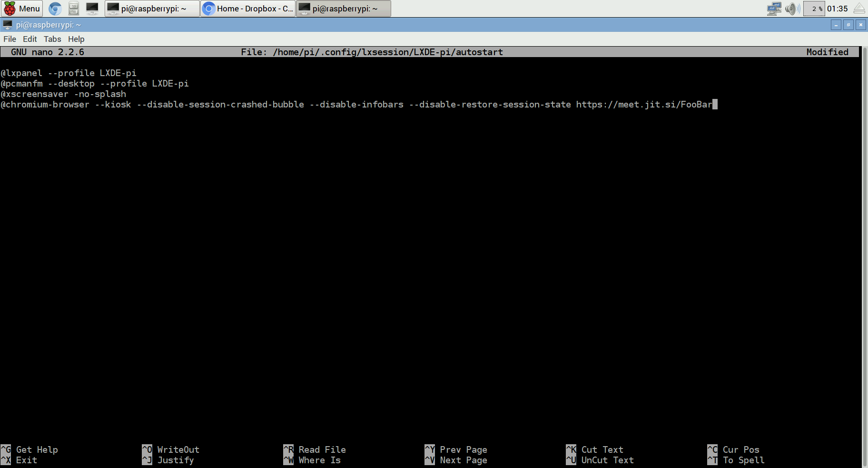Screen dimensions: 868x468
Task: Click the Get Help shortcut label
Action: coord(37,450)
